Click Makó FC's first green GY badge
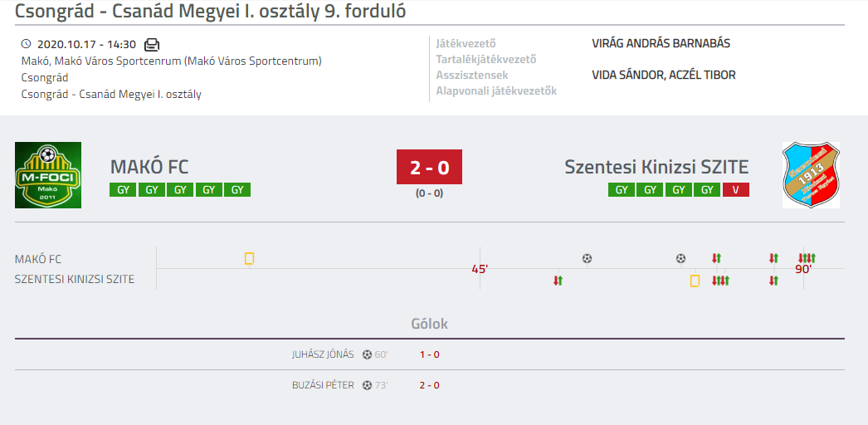The height and width of the screenshot is (425, 868). pos(123,190)
